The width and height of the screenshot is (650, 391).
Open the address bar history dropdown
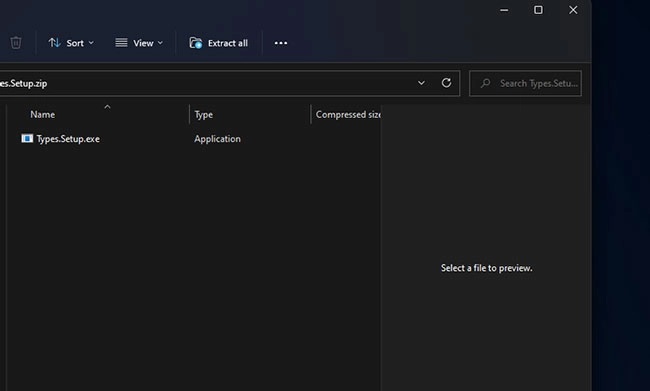click(421, 83)
